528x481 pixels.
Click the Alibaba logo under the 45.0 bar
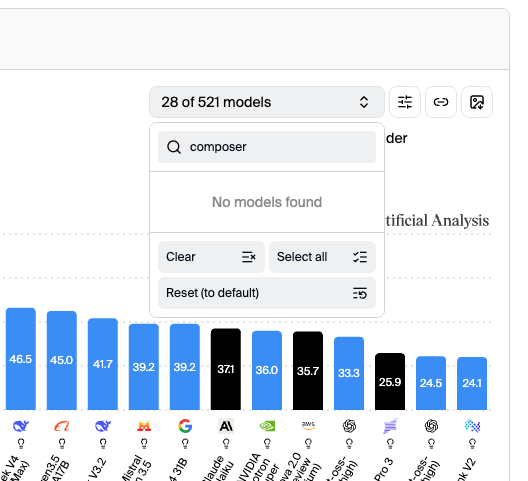62,426
